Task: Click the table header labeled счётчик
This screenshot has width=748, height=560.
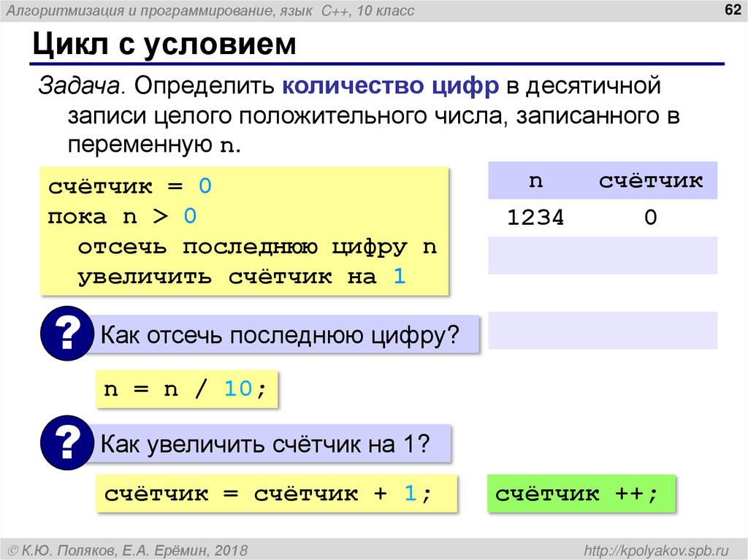Action: 652,180
